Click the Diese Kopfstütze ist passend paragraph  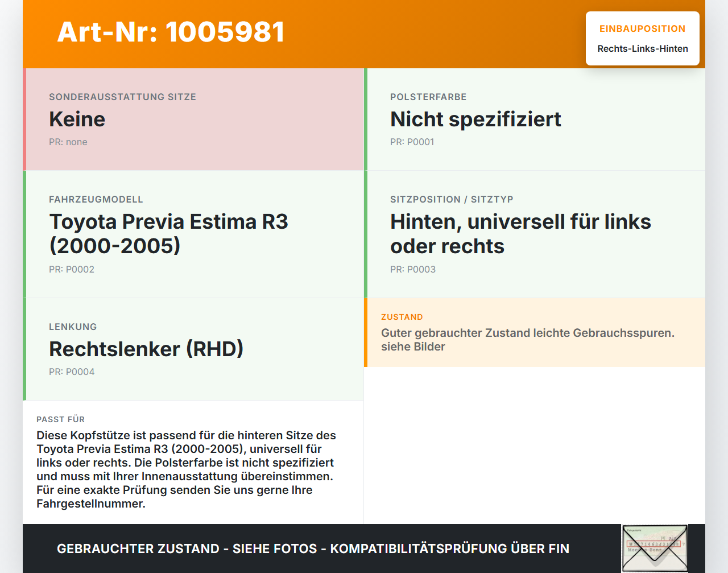[x=186, y=469]
